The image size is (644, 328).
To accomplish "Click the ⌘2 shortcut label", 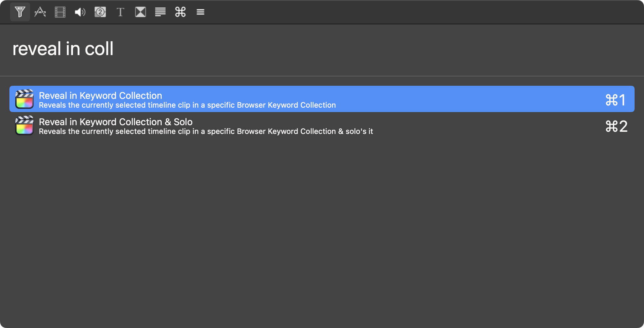I will 616,126.
